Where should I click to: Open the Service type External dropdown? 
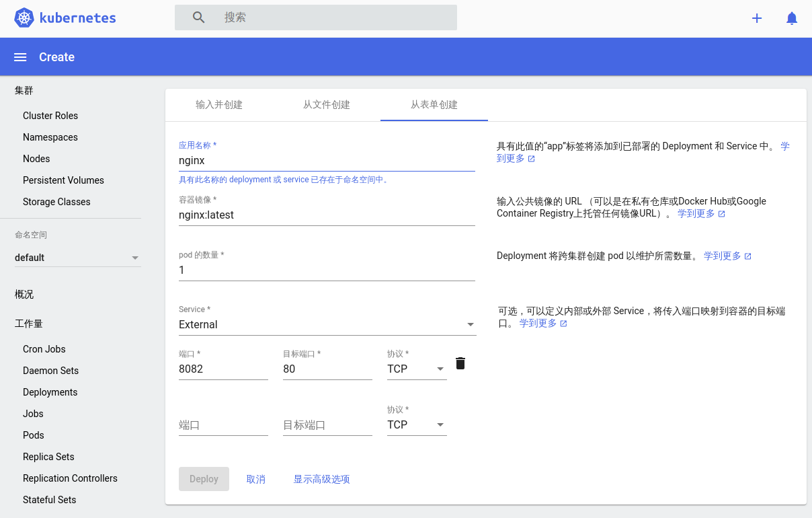327,325
